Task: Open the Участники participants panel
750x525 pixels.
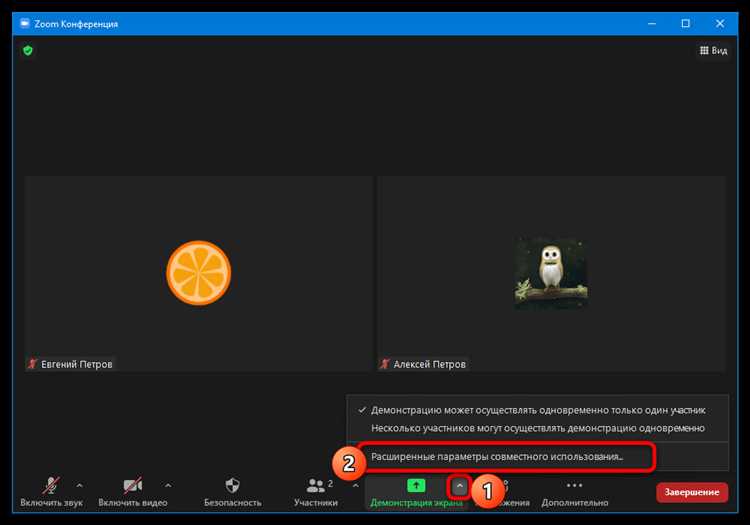Action: point(318,487)
